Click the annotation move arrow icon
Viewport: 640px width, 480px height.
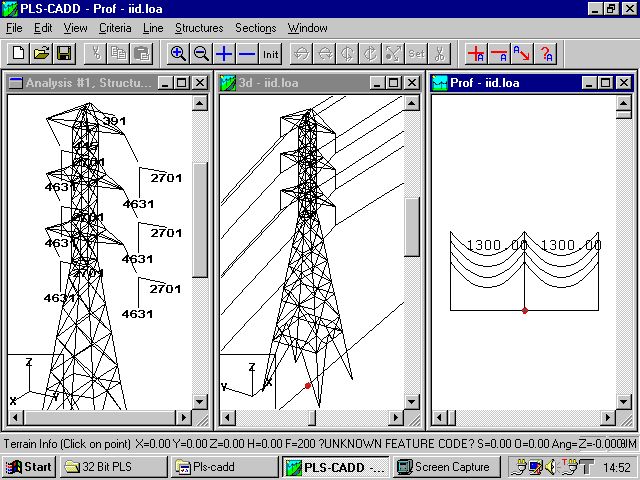[523, 53]
